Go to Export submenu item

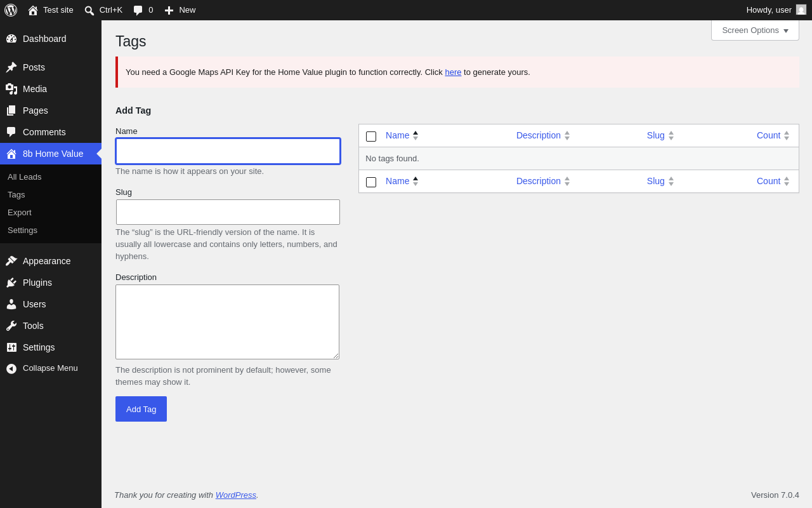click(20, 213)
